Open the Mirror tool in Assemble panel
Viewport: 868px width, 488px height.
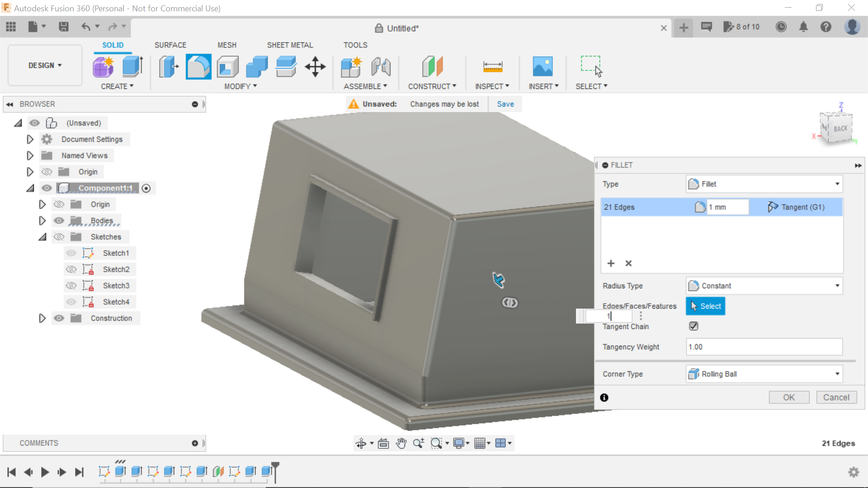pos(381,66)
